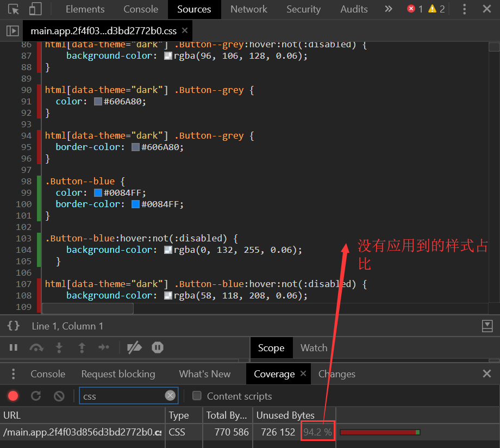Deactivate breakpoints
The width and height of the screenshot is (500, 448).
(134, 347)
